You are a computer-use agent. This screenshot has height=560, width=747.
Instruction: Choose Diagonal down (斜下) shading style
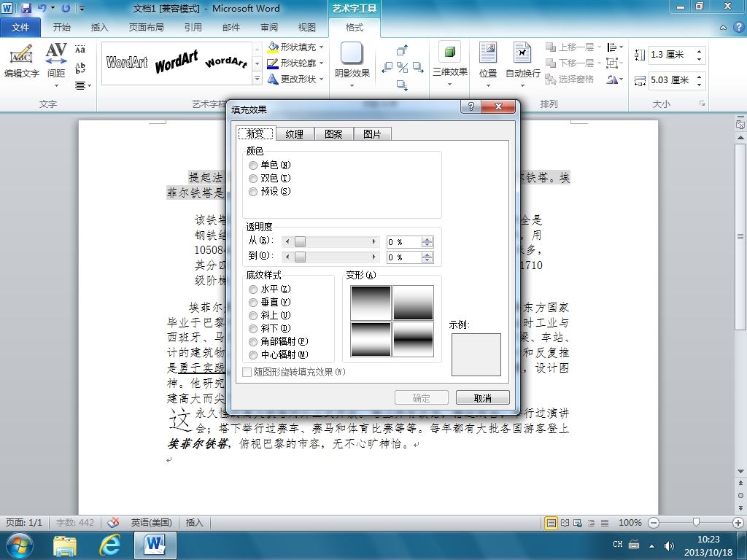253,329
